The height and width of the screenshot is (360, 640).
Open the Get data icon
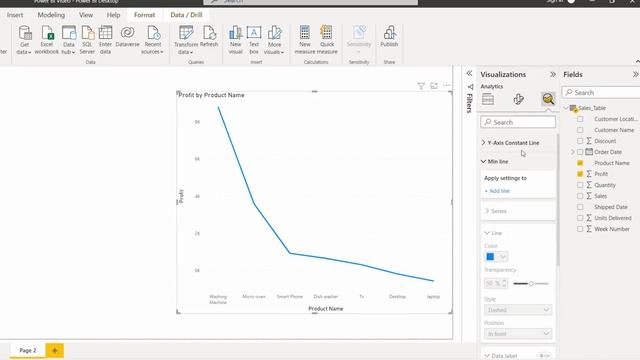[x=24, y=40]
